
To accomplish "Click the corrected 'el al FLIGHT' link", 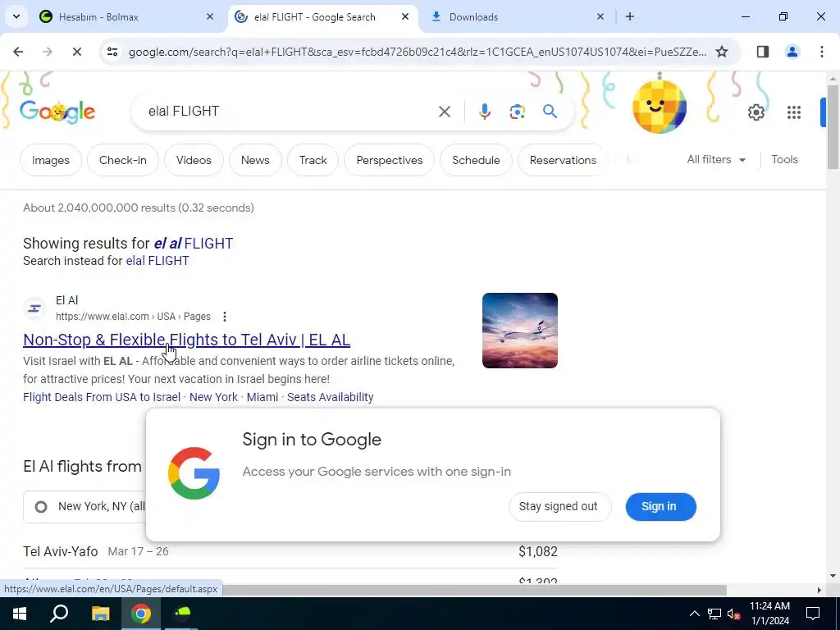I will click(194, 243).
